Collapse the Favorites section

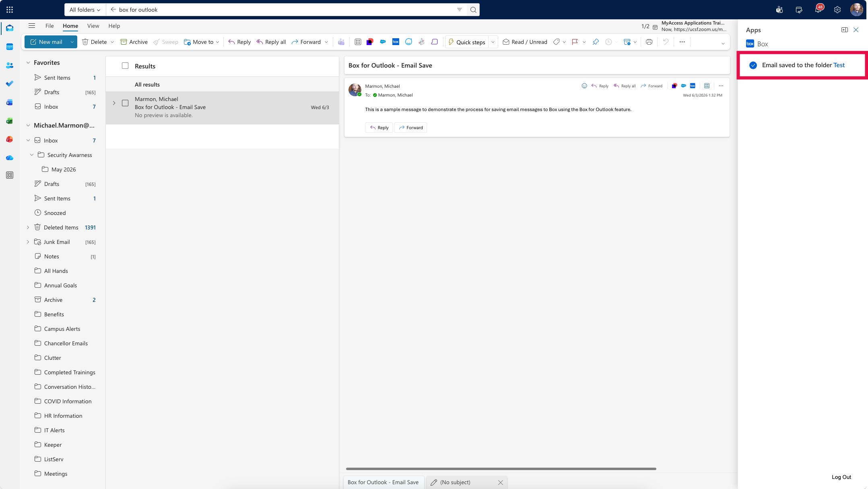pos(28,62)
